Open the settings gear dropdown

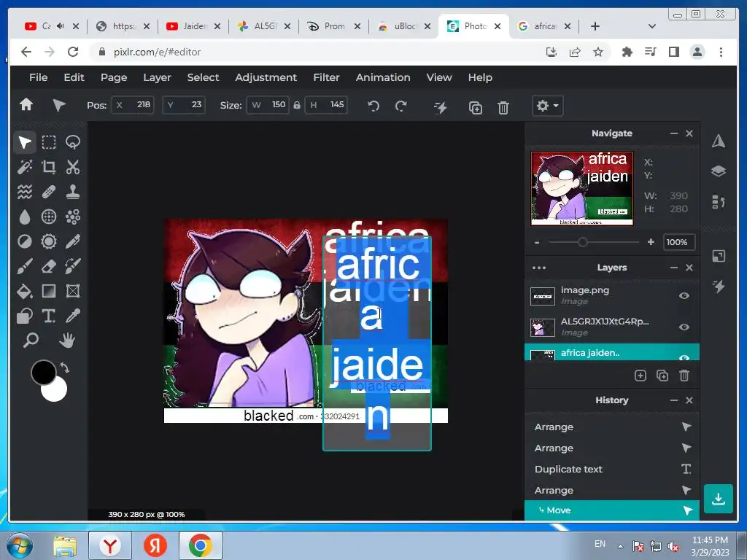(x=547, y=106)
